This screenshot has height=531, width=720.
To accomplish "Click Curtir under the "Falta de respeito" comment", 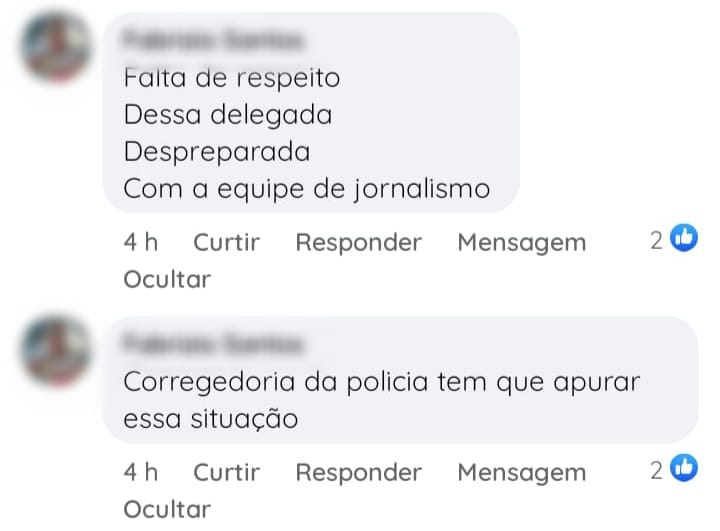I will pos(226,242).
